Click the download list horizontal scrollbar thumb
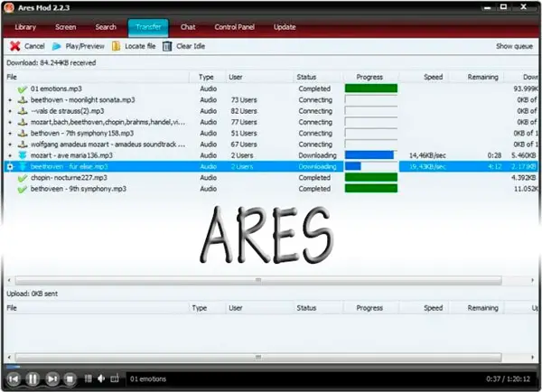The image size is (542, 392). (258, 280)
